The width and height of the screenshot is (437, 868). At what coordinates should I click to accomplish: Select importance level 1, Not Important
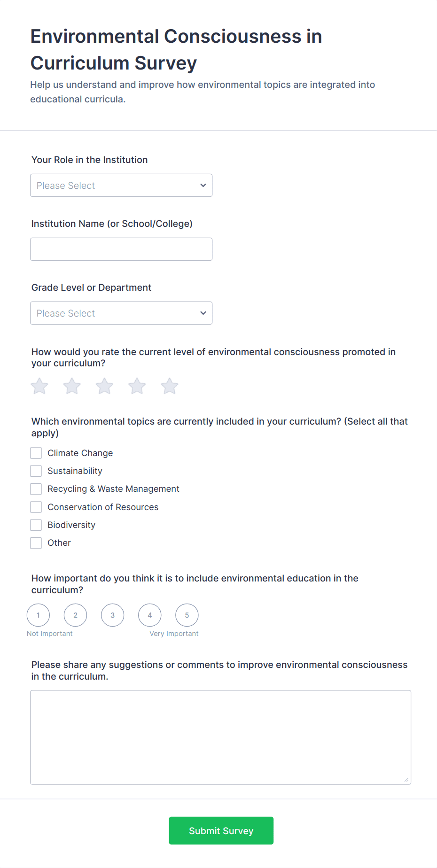coord(38,615)
